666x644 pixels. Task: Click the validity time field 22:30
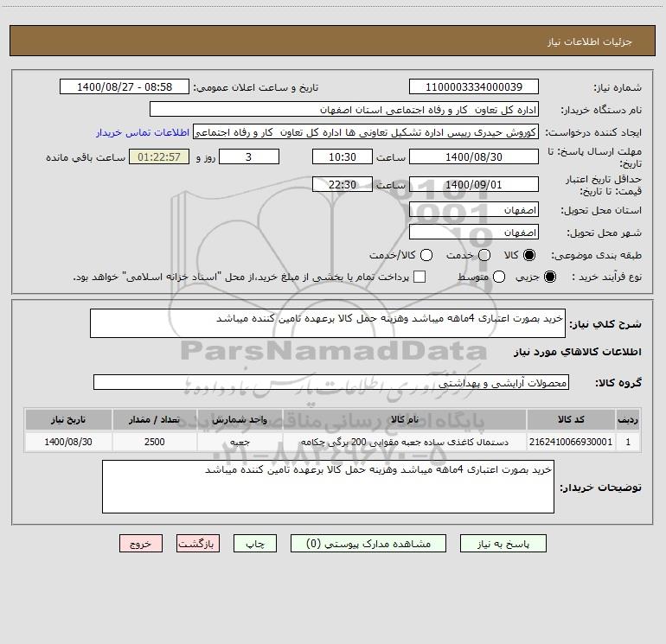(343, 184)
